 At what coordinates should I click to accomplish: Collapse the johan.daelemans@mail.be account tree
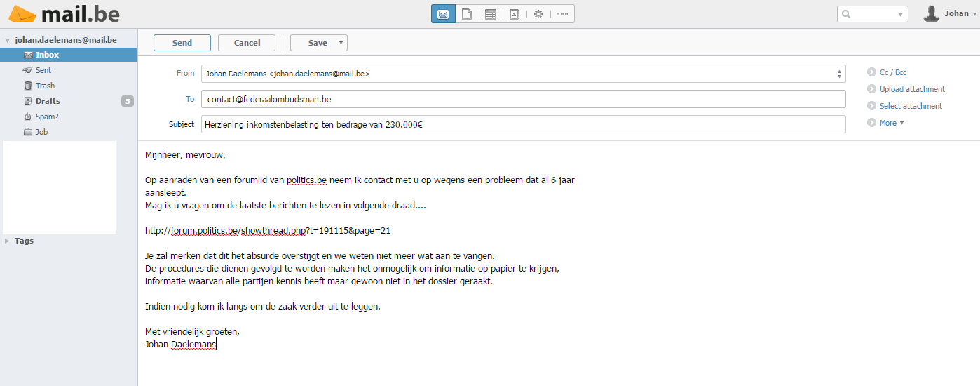pyautogui.click(x=7, y=41)
